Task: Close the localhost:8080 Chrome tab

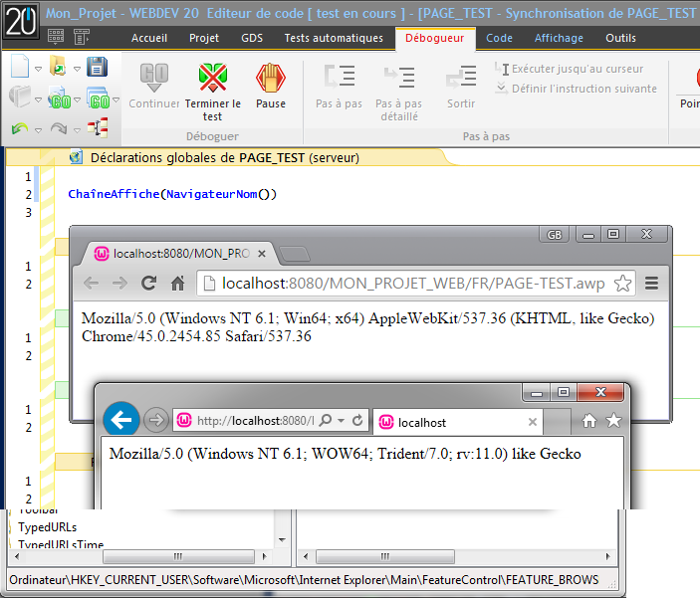Action: (x=262, y=254)
